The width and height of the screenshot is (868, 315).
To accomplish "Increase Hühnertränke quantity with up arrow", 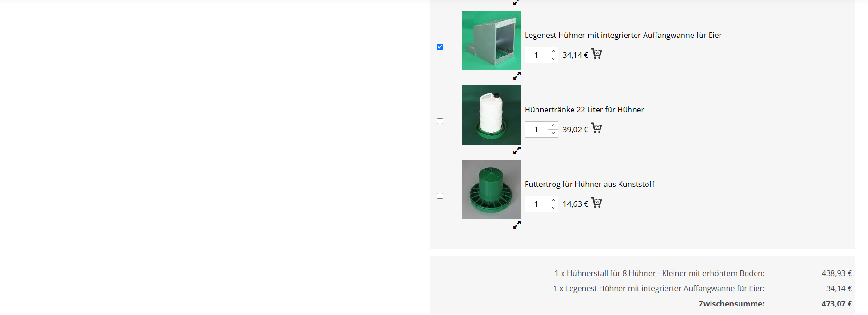I will pos(553,126).
